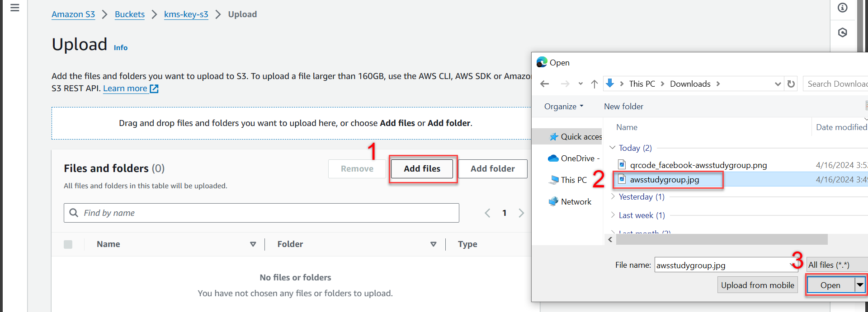
Task: Sort files table by Folder column
Action: click(x=433, y=244)
